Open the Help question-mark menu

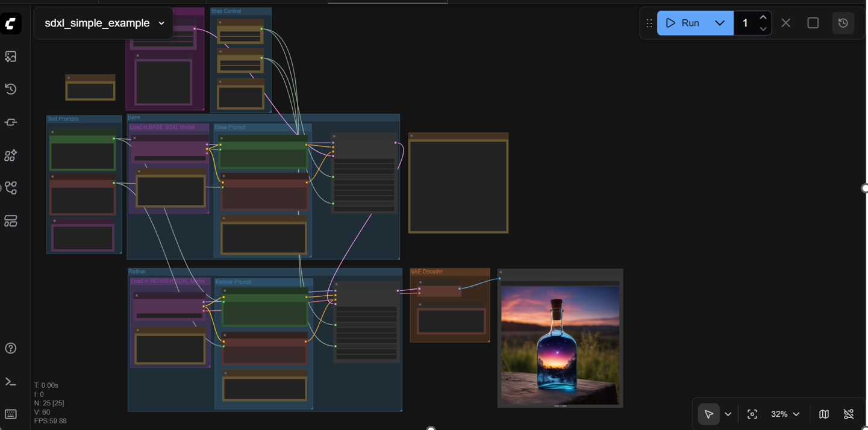pyautogui.click(x=10, y=348)
